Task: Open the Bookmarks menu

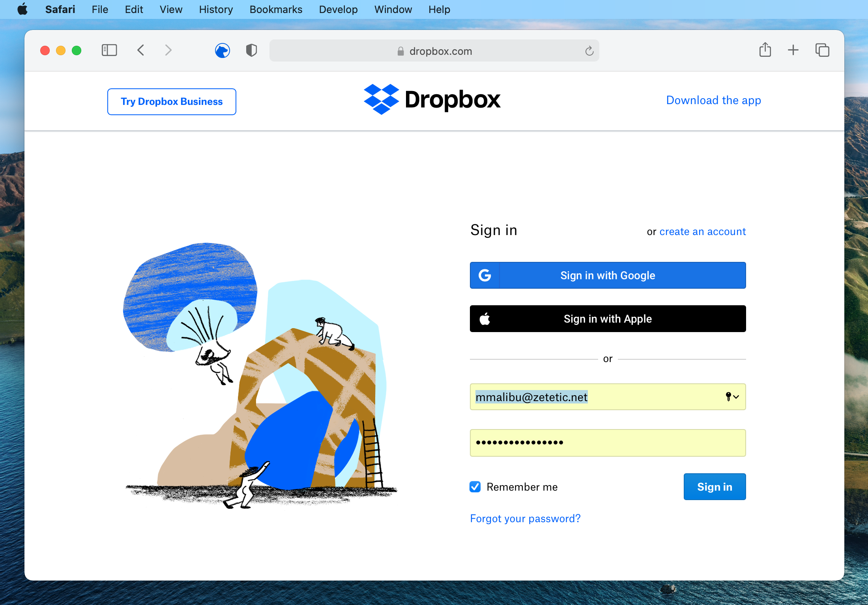Action: point(276,9)
